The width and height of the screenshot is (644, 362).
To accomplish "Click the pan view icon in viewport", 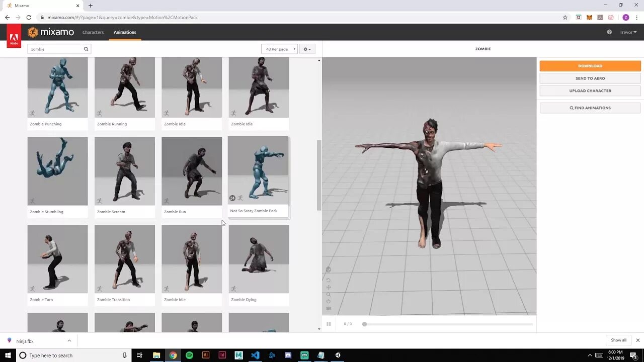I will (x=329, y=287).
